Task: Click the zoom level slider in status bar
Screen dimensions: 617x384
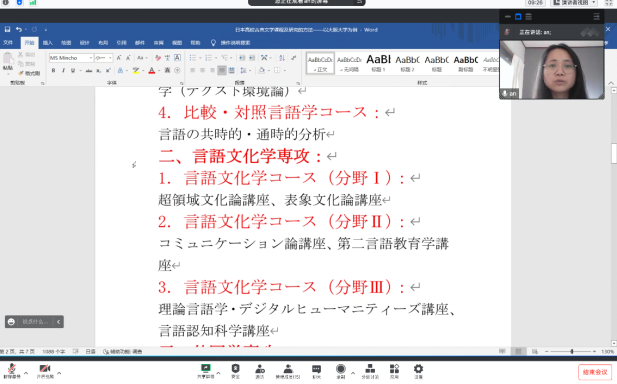Action: click(x=571, y=351)
